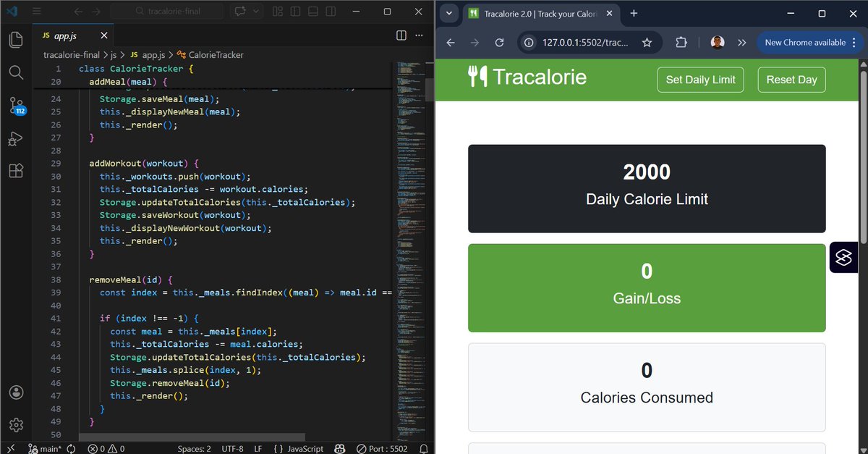Screen dimensions: 868x454
Task: Go back in Chrome
Action: coord(451,43)
